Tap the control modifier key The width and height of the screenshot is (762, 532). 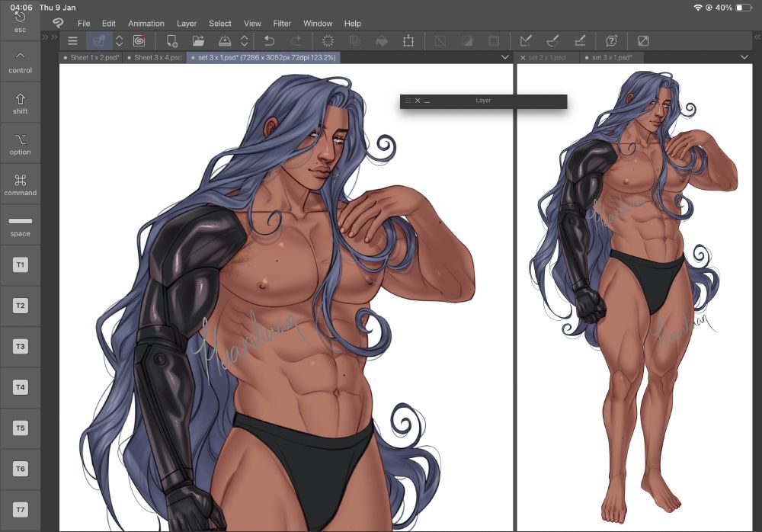tap(20, 61)
